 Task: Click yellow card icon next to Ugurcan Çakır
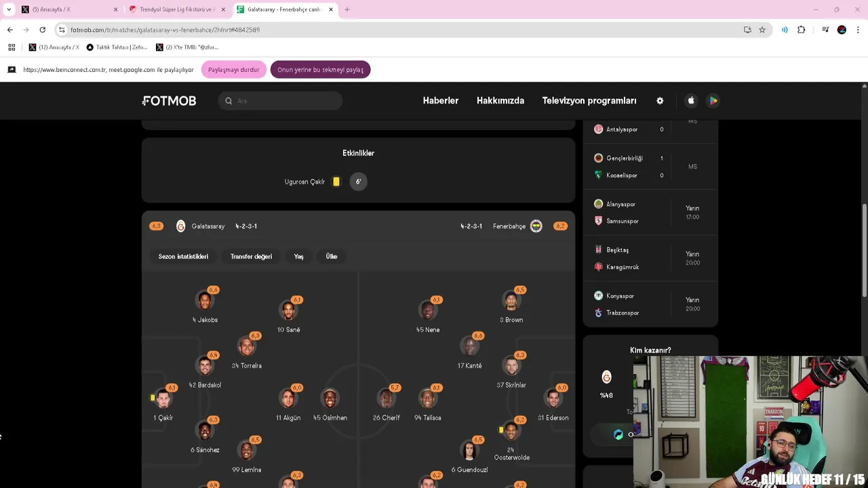pos(336,182)
